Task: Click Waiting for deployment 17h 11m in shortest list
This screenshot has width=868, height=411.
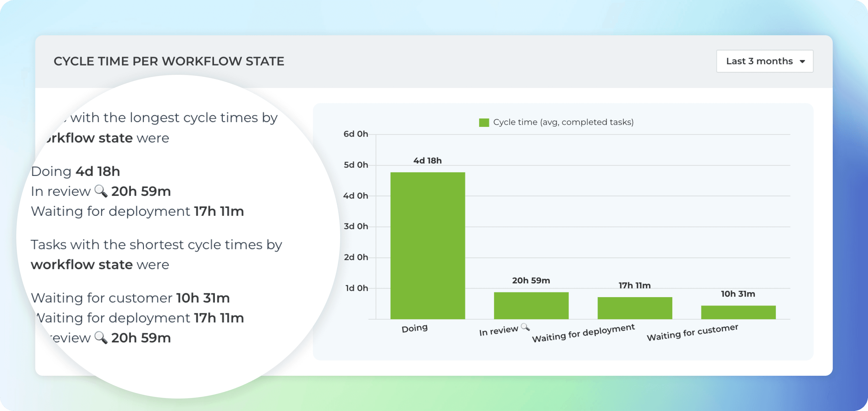Action: (139, 318)
